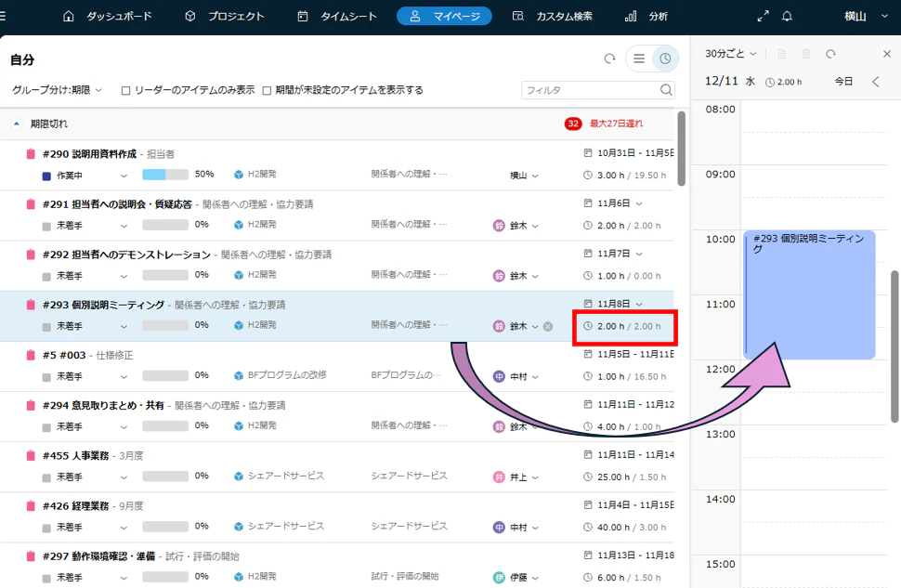
Task: Open task #290 説明用資料作成
Action: [x=90, y=154]
